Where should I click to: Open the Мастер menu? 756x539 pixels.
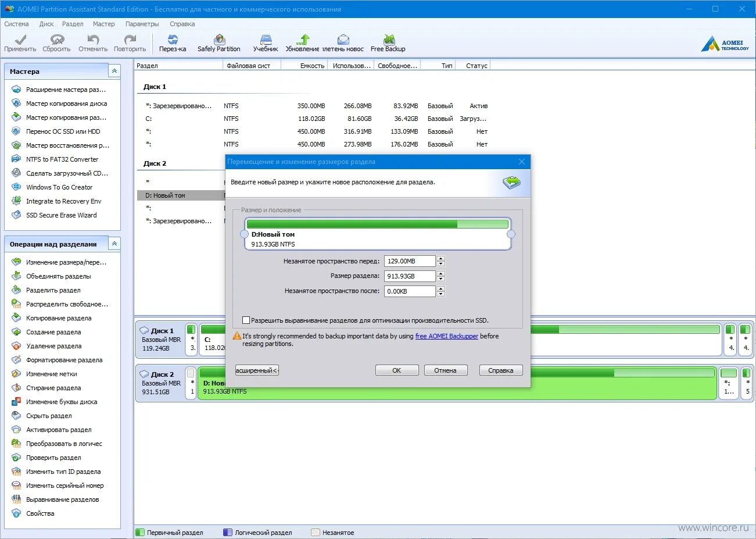click(104, 24)
